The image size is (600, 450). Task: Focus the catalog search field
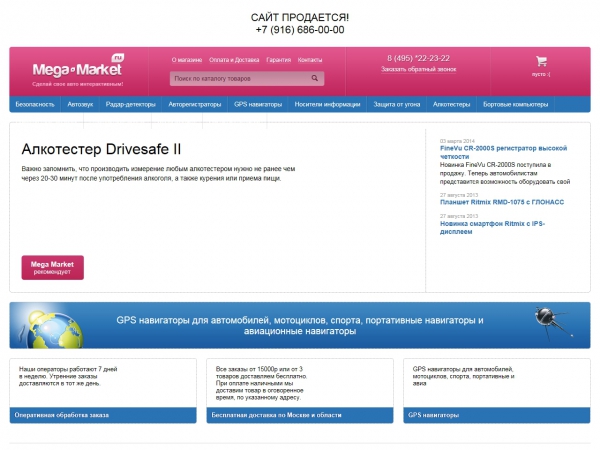(247, 78)
